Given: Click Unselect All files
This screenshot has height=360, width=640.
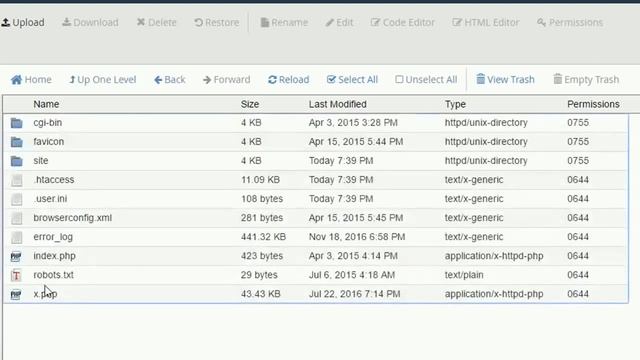Looking at the screenshot, I should coord(426,80).
